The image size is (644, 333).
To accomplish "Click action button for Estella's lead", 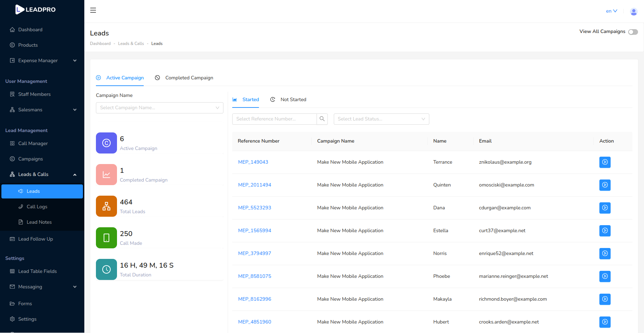I will (605, 231).
